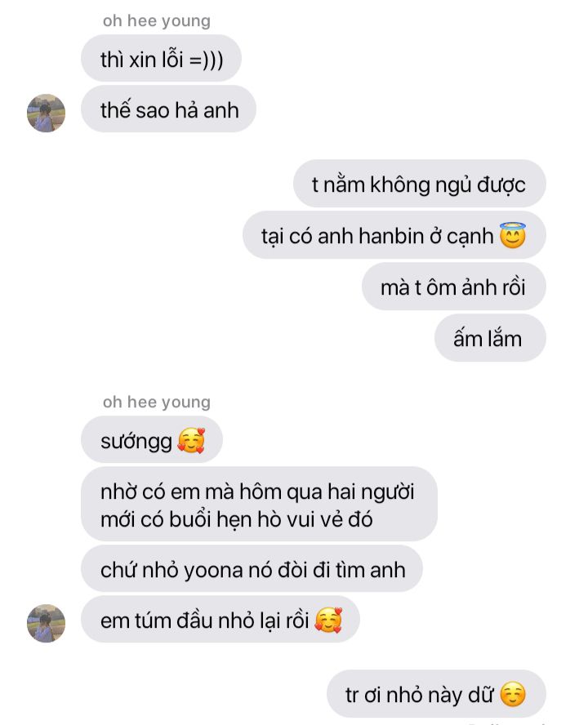The image size is (588, 725).
Task: Click the relieved emoji after 'này dữ'
Action: (x=513, y=695)
